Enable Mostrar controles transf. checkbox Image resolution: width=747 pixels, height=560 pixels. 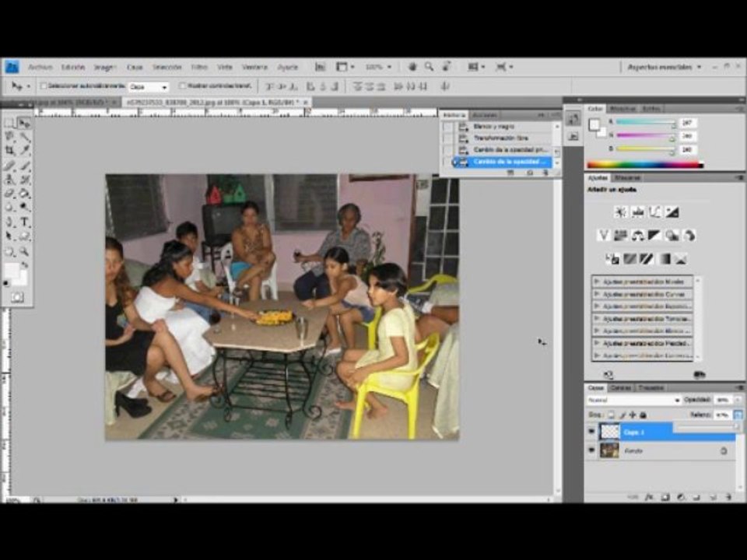pos(182,86)
